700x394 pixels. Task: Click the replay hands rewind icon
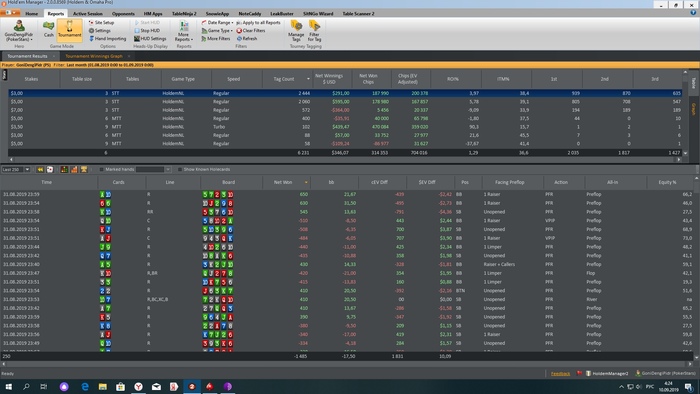[x=40, y=170]
